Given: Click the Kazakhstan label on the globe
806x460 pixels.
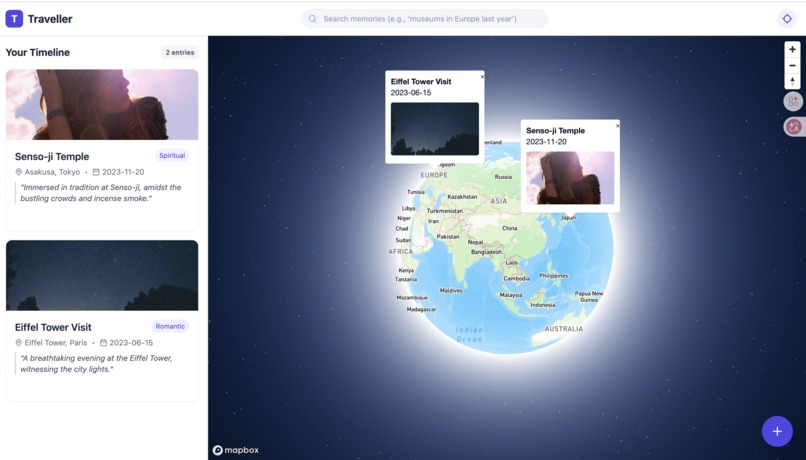Looking at the screenshot, I should click(x=462, y=197).
